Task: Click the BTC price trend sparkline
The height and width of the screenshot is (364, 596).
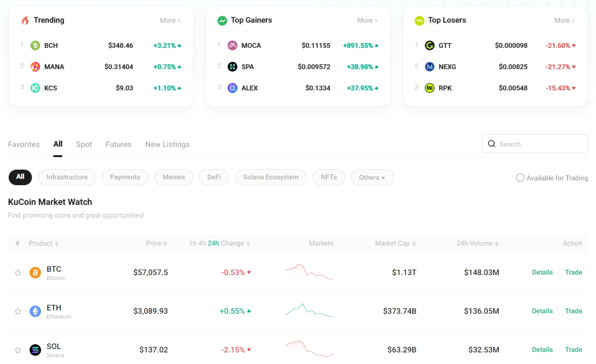Action: point(309,272)
